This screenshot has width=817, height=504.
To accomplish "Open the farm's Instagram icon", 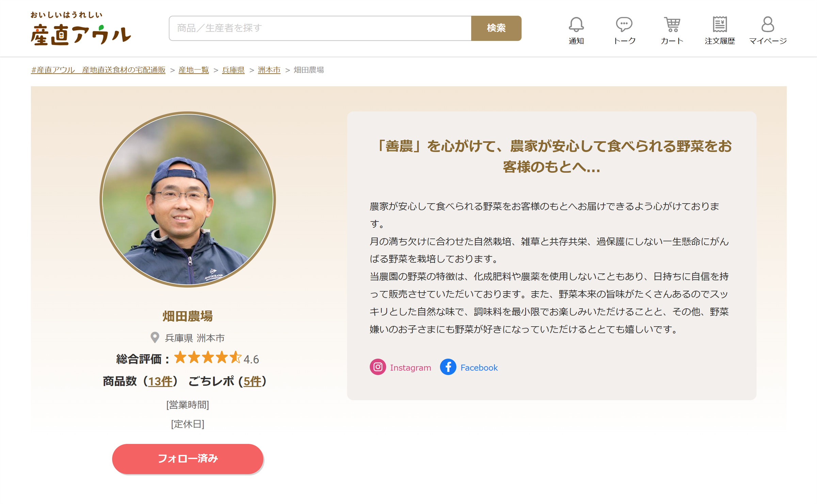I will coord(378,367).
